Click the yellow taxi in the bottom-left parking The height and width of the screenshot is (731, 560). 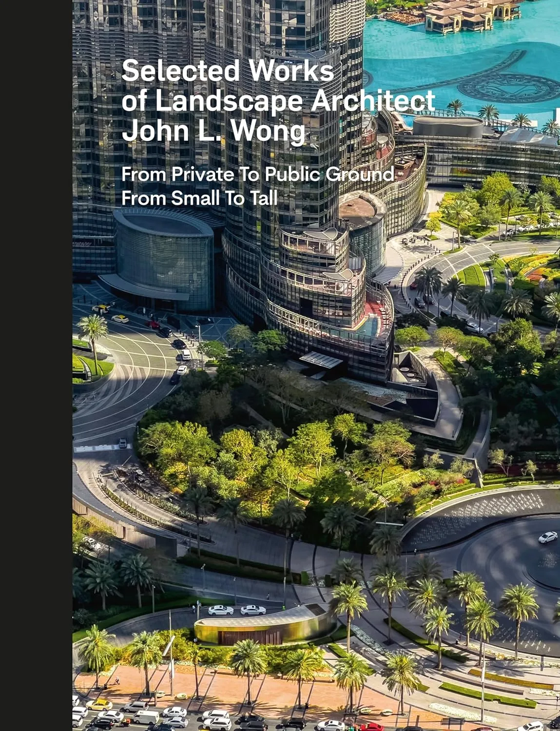coord(99,704)
